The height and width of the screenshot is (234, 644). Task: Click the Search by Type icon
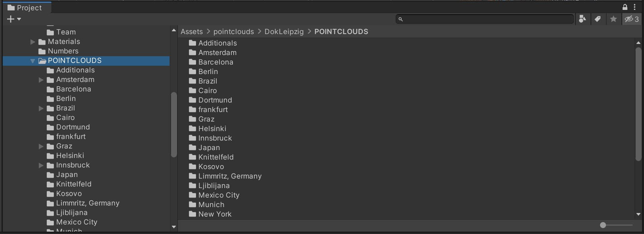(582, 19)
